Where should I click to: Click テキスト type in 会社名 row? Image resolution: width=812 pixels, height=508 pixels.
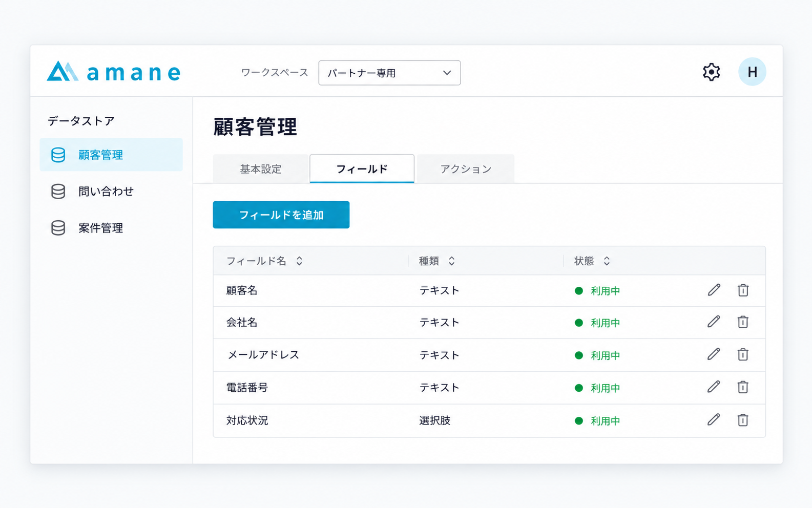tap(439, 322)
